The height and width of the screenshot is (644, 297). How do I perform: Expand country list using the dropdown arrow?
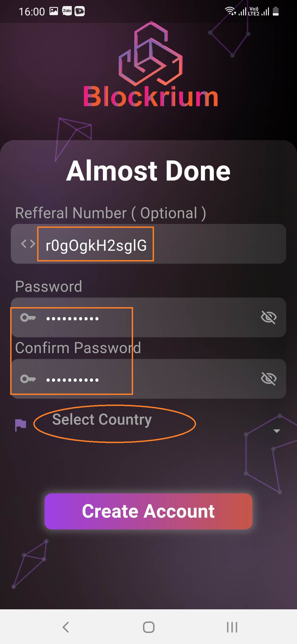[x=277, y=431]
